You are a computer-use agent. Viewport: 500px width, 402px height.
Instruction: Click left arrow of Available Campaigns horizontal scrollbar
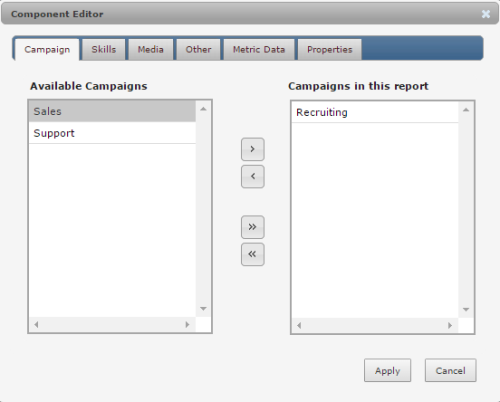click(x=36, y=324)
